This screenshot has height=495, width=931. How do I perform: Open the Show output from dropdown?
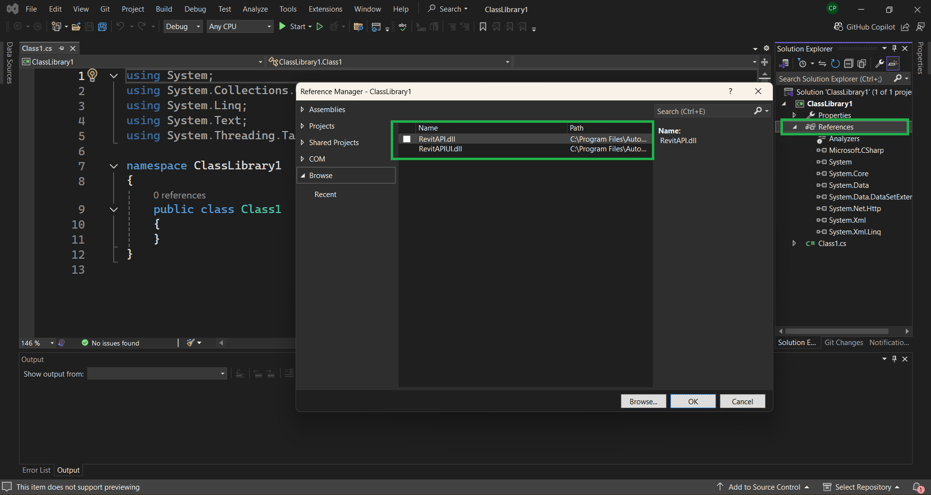click(x=157, y=374)
